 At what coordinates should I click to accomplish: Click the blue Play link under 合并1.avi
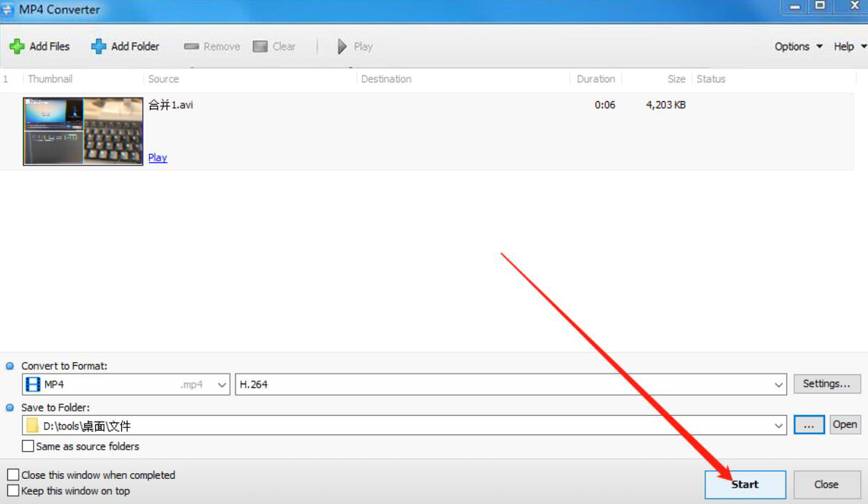pos(158,158)
